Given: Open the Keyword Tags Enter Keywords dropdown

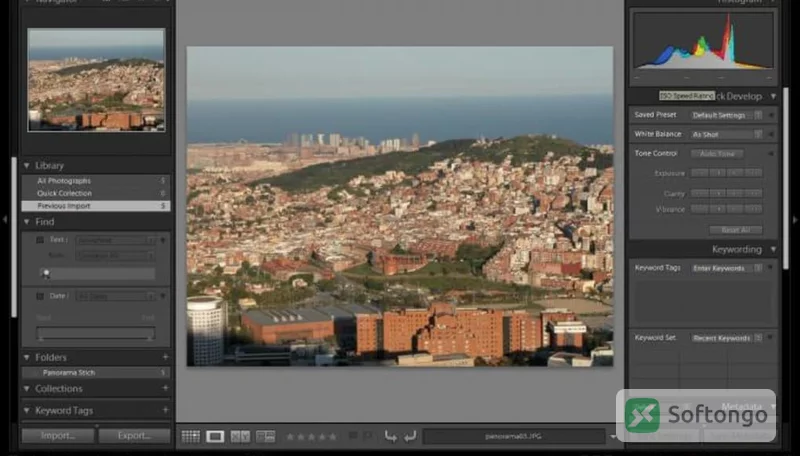Looking at the screenshot, I should 727,268.
